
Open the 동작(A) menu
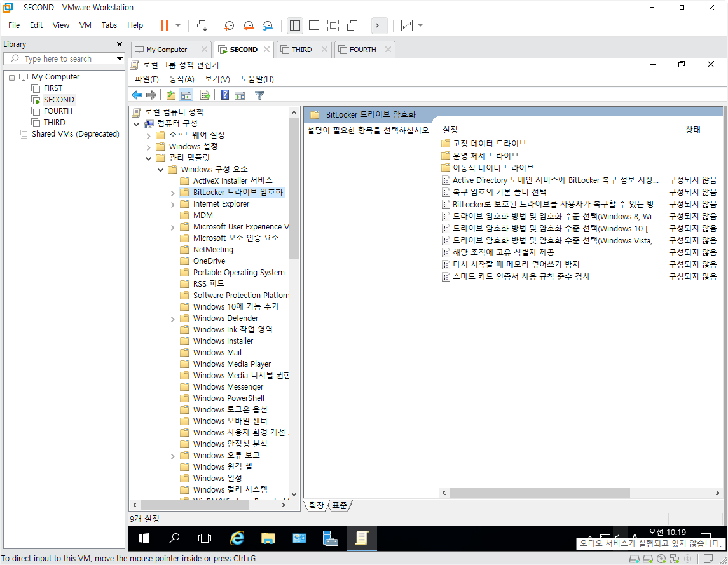coord(182,79)
